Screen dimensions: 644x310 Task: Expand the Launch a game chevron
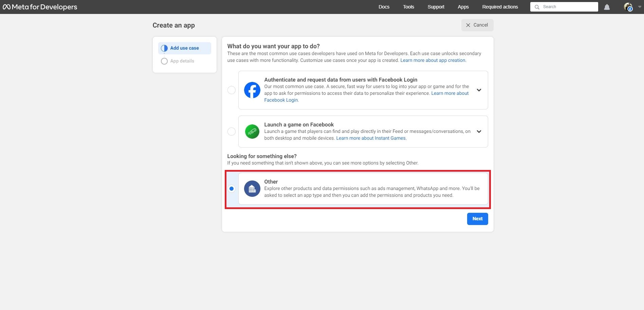click(479, 132)
